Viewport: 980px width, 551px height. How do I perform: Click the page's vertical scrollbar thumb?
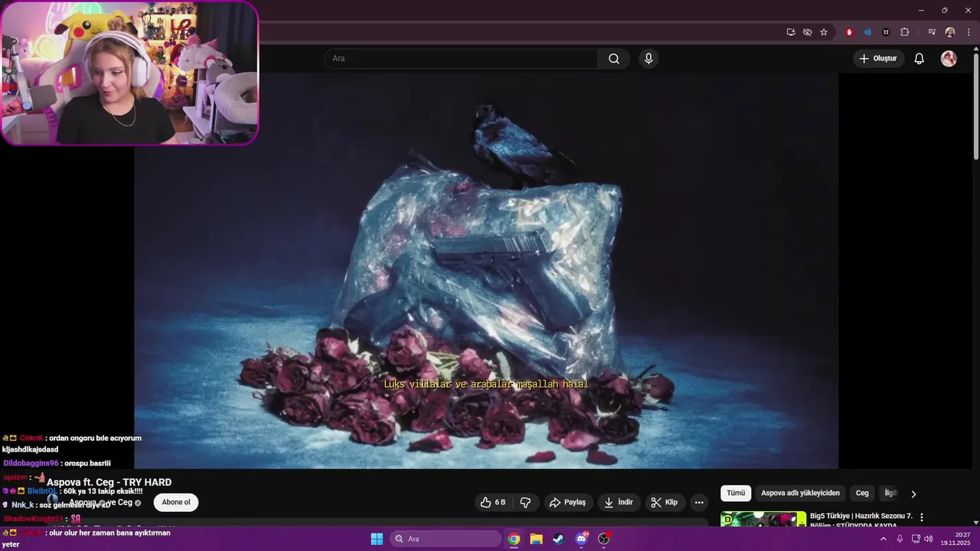pyautogui.click(x=975, y=106)
